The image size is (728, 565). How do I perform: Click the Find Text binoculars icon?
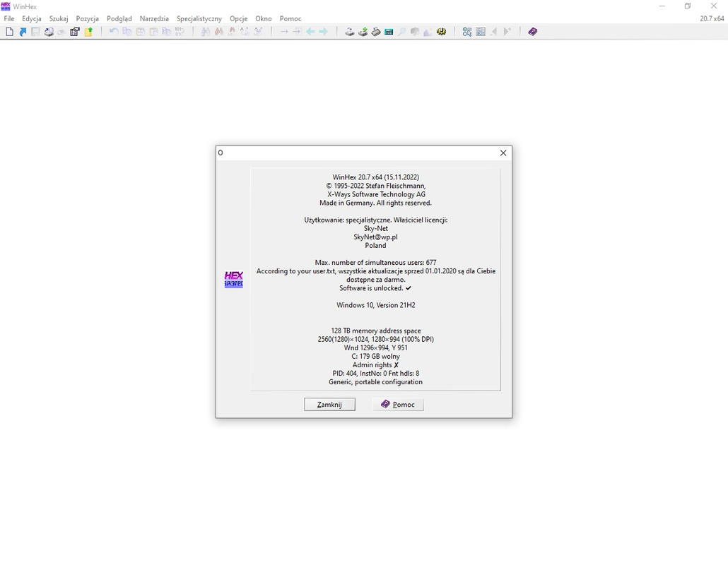pyautogui.click(x=205, y=32)
